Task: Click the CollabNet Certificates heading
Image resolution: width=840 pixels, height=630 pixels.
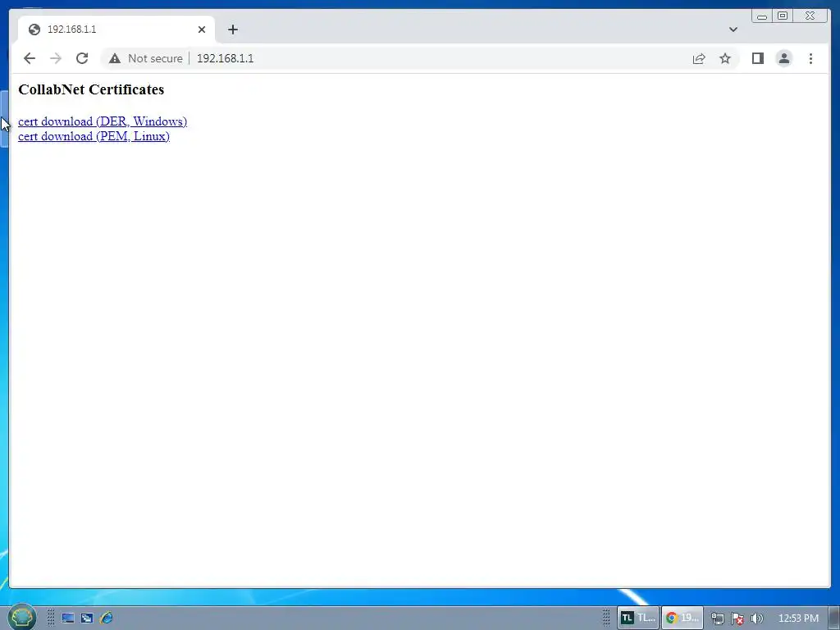Action: [91, 89]
